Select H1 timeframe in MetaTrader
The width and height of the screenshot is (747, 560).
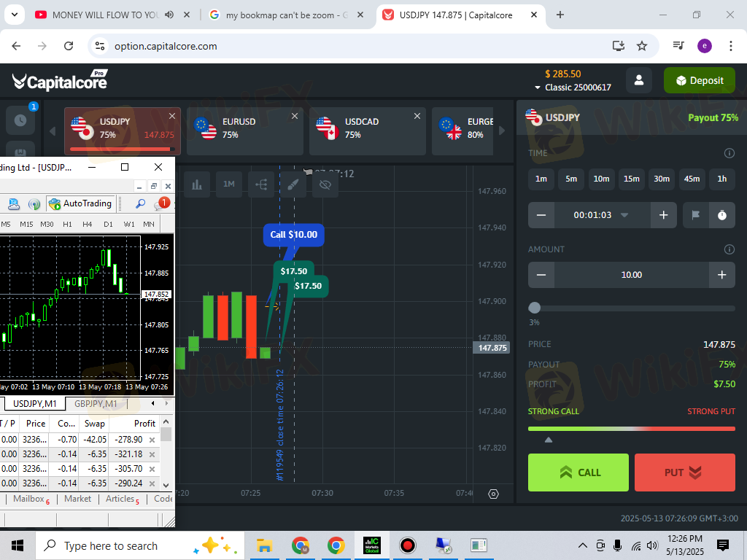point(67,225)
